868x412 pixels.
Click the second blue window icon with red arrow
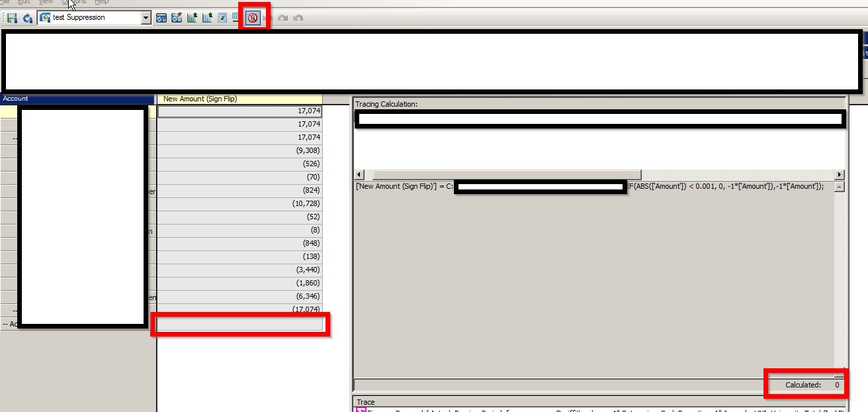coord(177,18)
